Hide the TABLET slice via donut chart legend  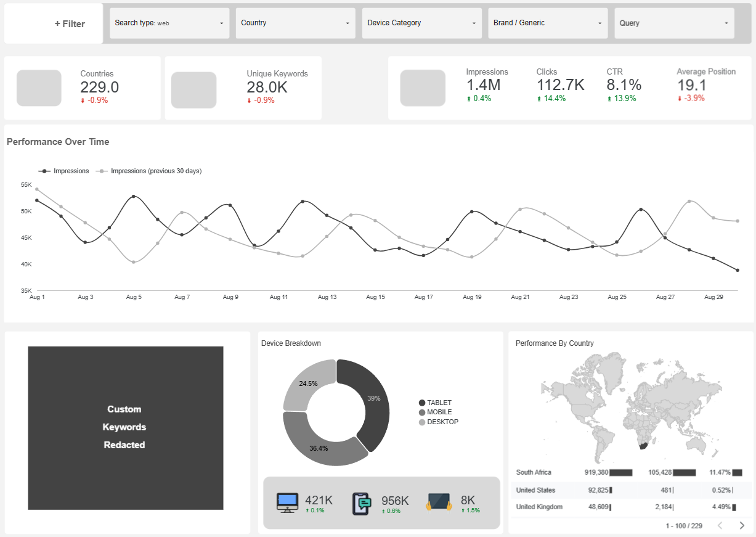(x=437, y=403)
